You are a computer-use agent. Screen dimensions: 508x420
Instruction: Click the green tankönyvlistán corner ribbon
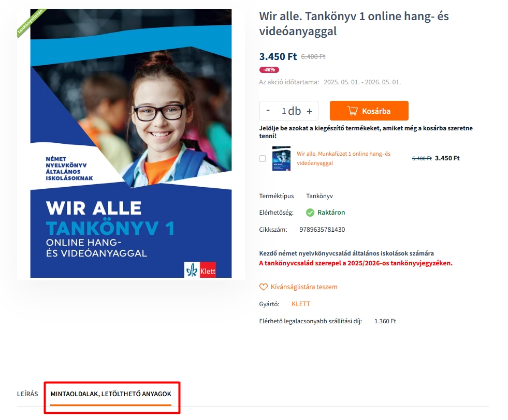click(32, 23)
